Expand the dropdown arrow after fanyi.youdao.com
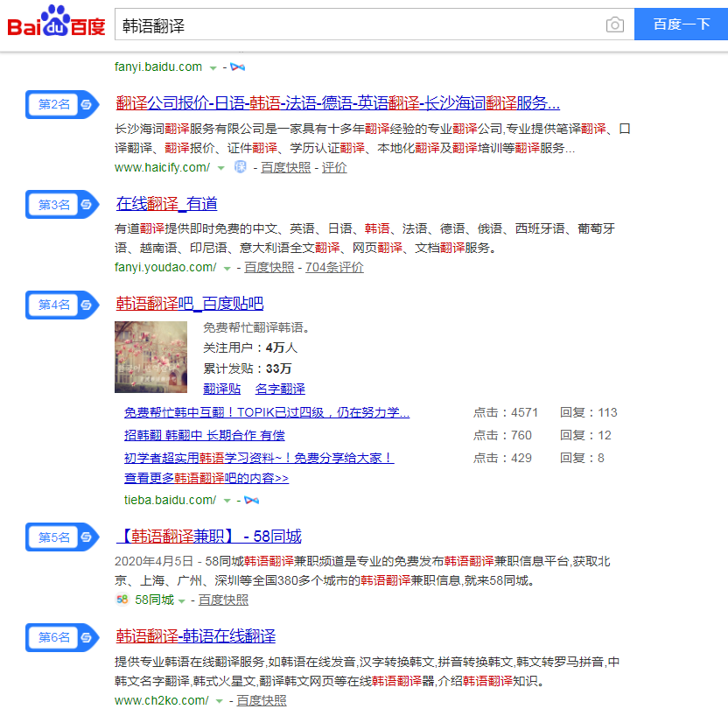Screen dimensions: 728x723 227,269
